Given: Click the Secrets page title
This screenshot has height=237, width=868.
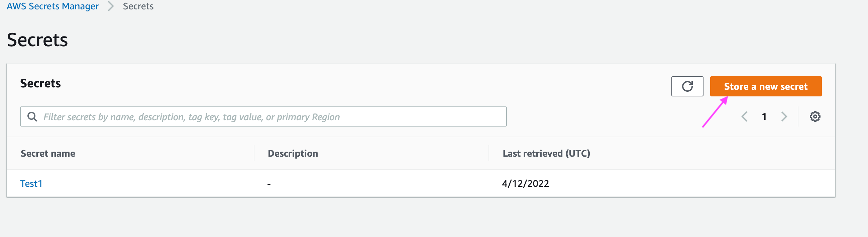Looking at the screenshot, I should click(37, 40).
